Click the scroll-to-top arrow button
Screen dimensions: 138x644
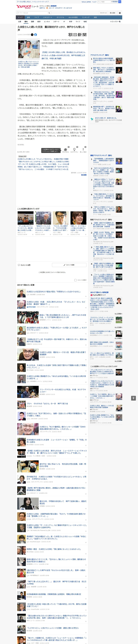coord(133,398)
